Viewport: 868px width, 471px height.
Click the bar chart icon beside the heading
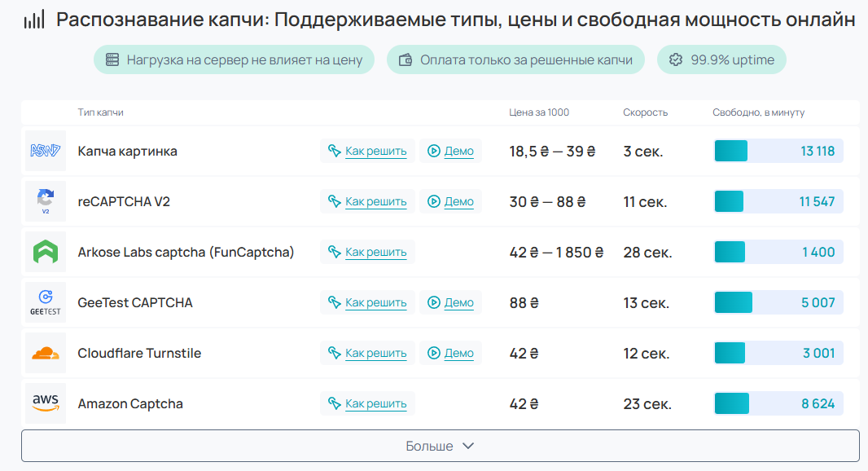coord(34,20)
